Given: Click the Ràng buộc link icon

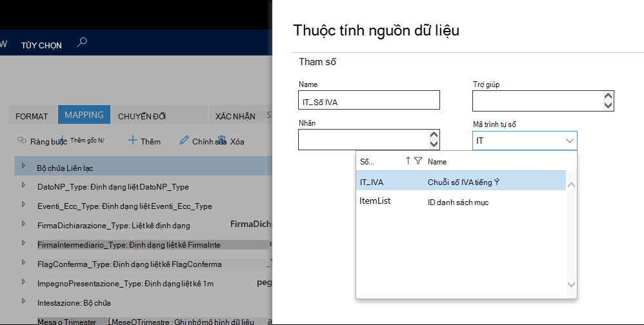Looking at the screenshot, I should (22, 141).
